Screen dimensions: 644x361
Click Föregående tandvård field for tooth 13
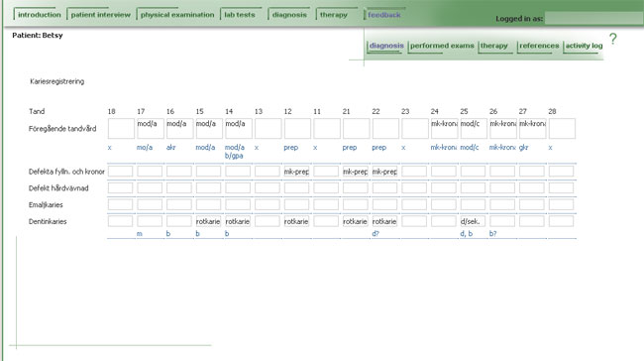click(x=268, y=128)
